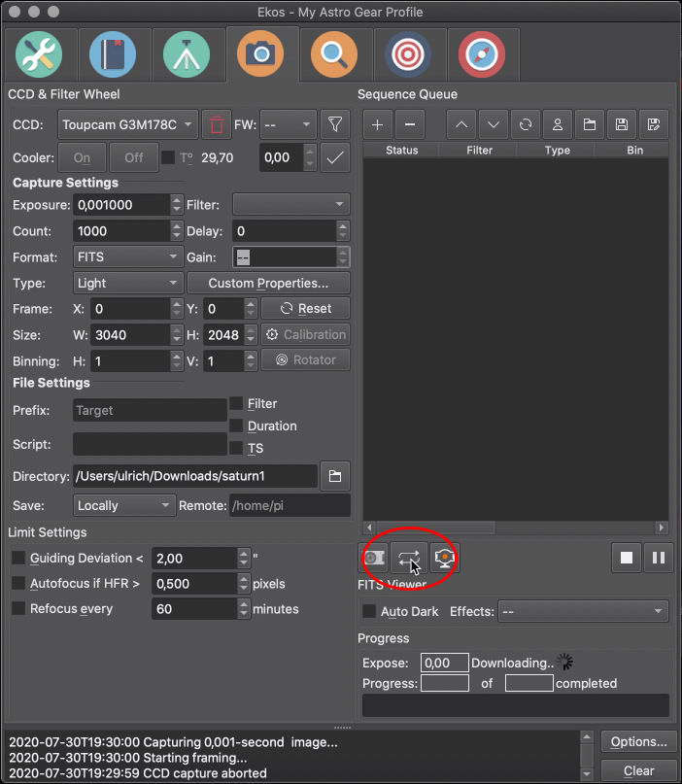682x784 pixels.
Task: Enable TS timestamp checkbox
Action: [236, 449]
